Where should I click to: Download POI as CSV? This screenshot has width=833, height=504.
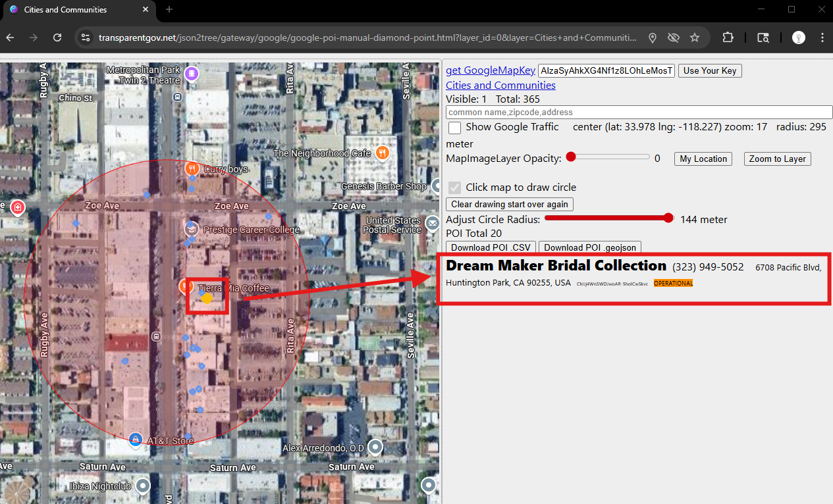[491, 247]
